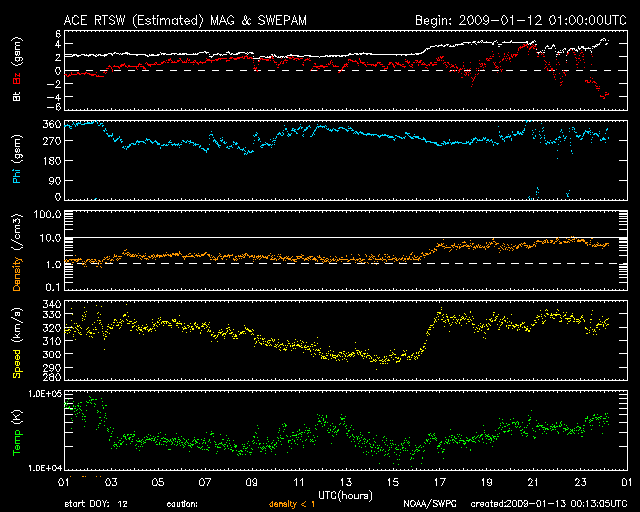Click the '10.0' tick on the Density axis
Viewport: 640px width, 512px height.
50,238
